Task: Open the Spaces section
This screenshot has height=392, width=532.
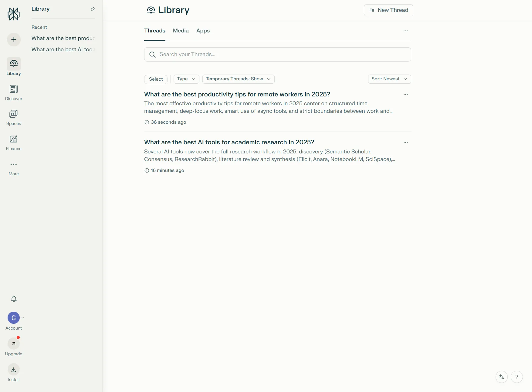Action: (14, 117)
